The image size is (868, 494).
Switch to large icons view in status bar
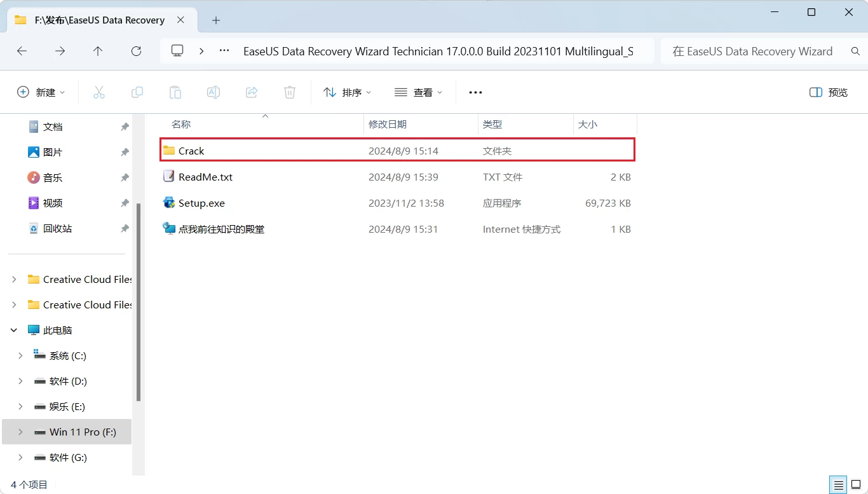coord(857,484)
